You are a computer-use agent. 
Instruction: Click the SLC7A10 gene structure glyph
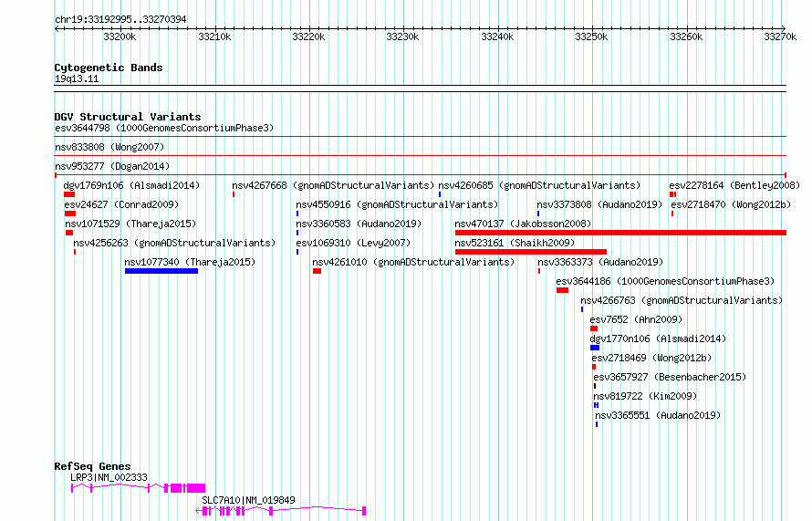[x=281, y=511]
